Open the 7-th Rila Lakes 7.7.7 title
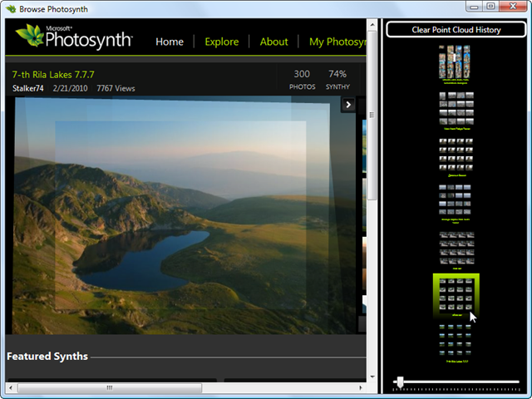532x399 pixels. point(53,74)
